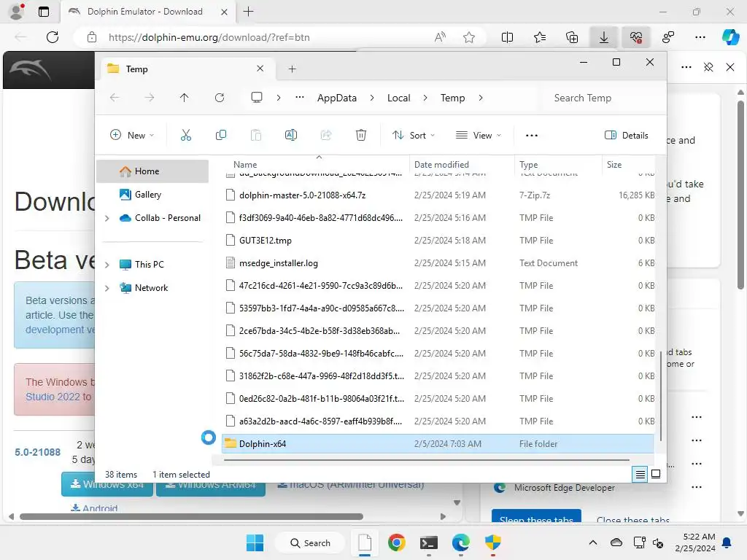Sort by Name column header
This screenshot has width=747, height=560.
[x=318, y=164]
